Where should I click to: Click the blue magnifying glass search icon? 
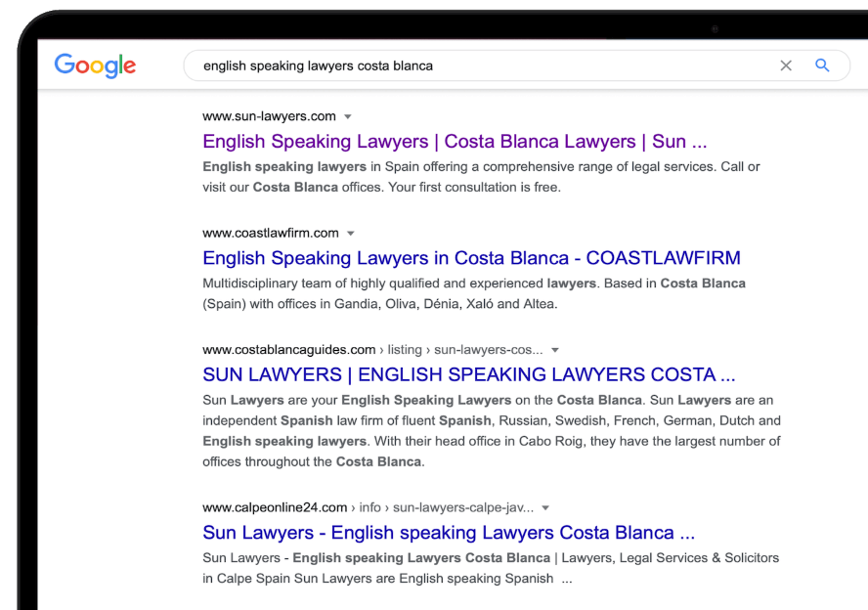[822, 65]
